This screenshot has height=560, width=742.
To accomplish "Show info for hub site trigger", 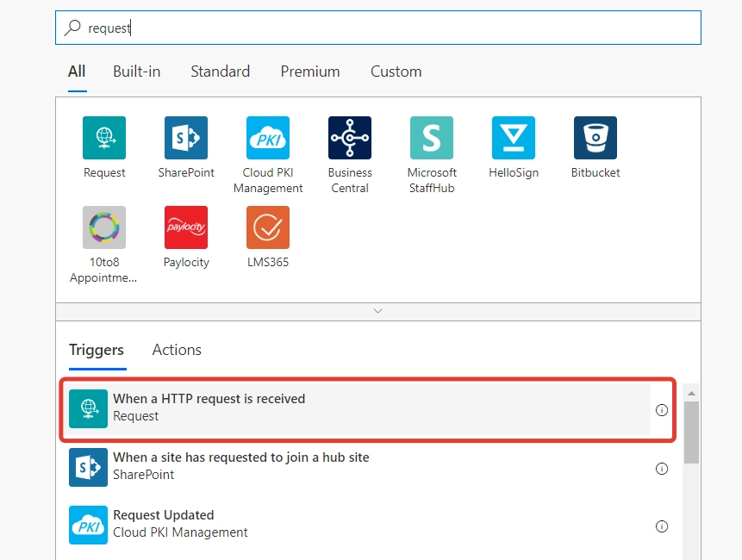I will coord(662,469).
